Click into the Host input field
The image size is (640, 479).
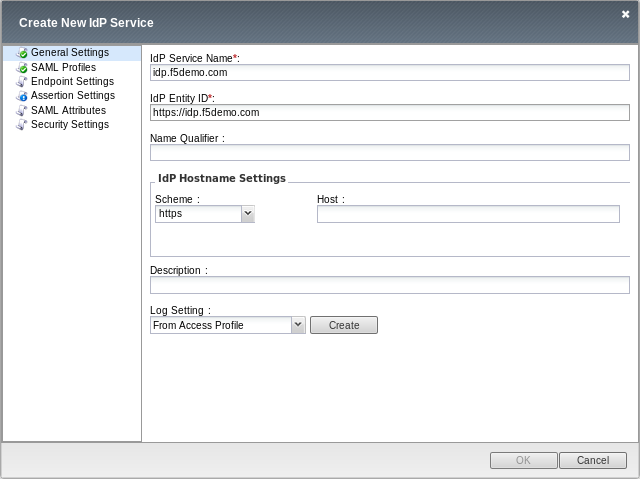[x=469, y=214]
